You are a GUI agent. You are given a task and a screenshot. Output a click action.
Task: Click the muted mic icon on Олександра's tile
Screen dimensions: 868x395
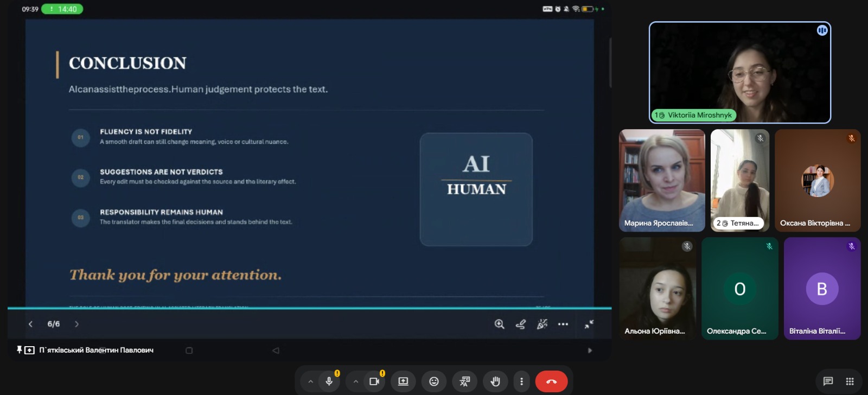tap(769, 246)
